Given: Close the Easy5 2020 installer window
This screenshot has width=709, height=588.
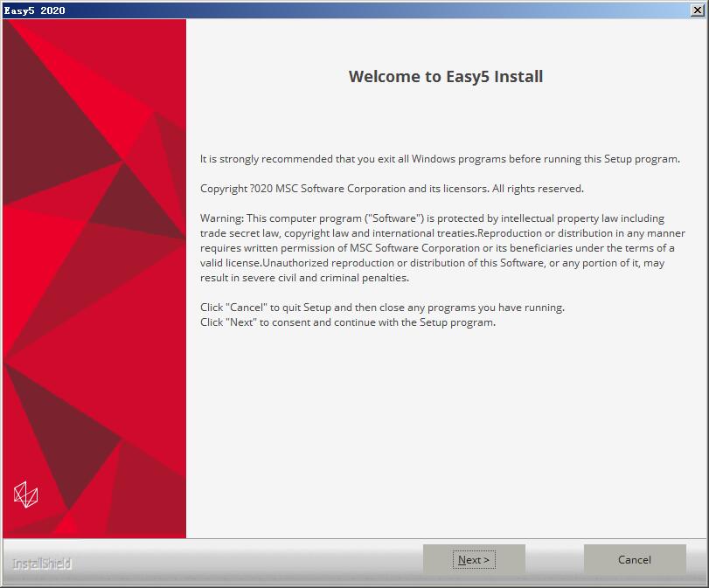Looking at the screenshot, I should tap(698, 10).
